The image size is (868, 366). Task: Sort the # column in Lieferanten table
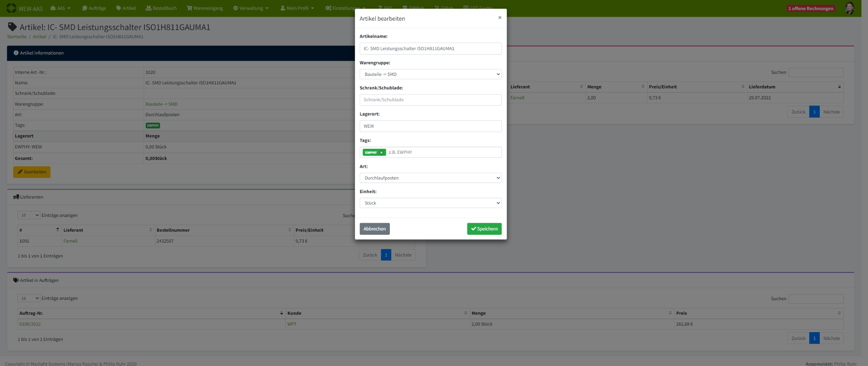click(x=58, y=230)
